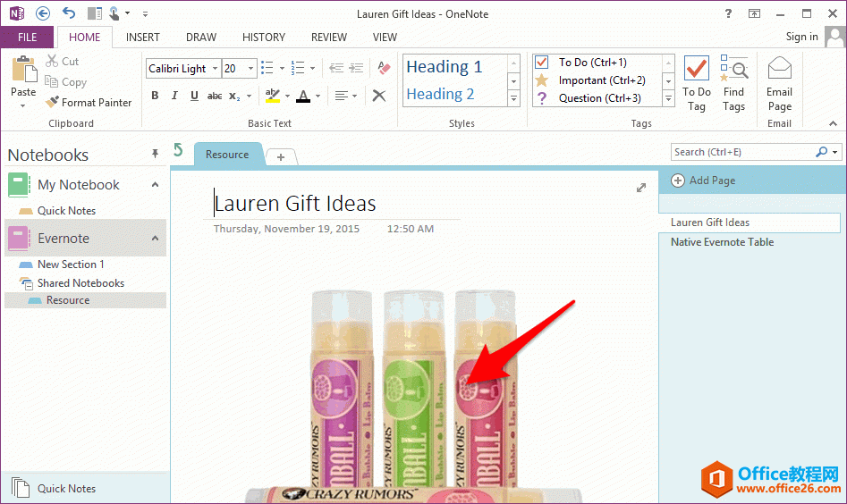Click the Sign in link
The width and height of the screenshot is (847, 504).
click(x=801, y=37)
